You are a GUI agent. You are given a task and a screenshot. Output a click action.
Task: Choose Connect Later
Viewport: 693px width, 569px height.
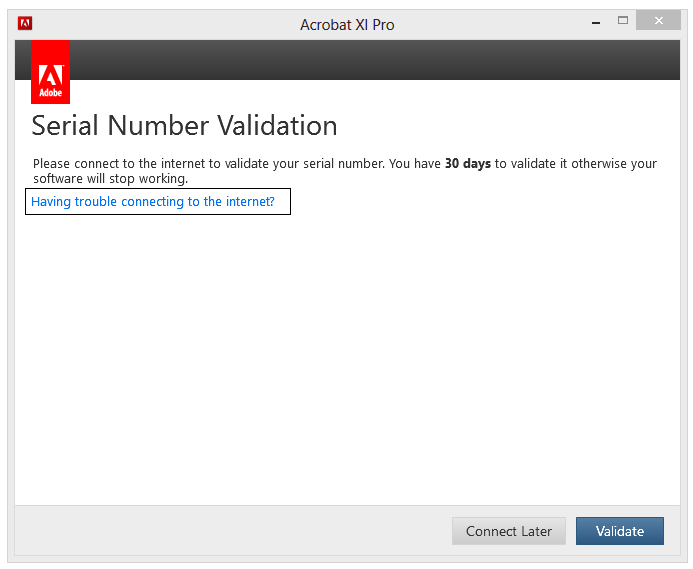coord(509,531)
